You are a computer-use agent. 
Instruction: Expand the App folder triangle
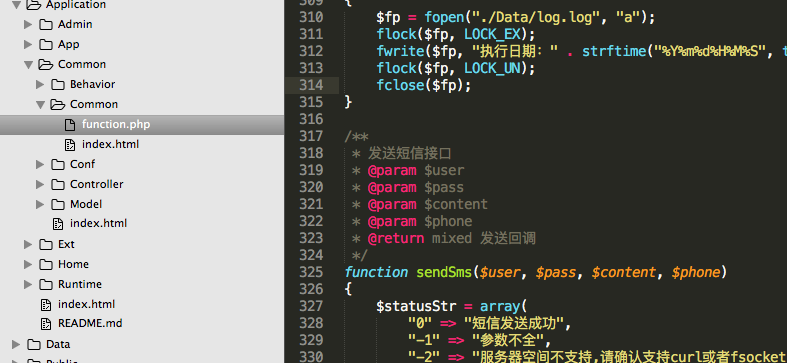tap(28, 44)
